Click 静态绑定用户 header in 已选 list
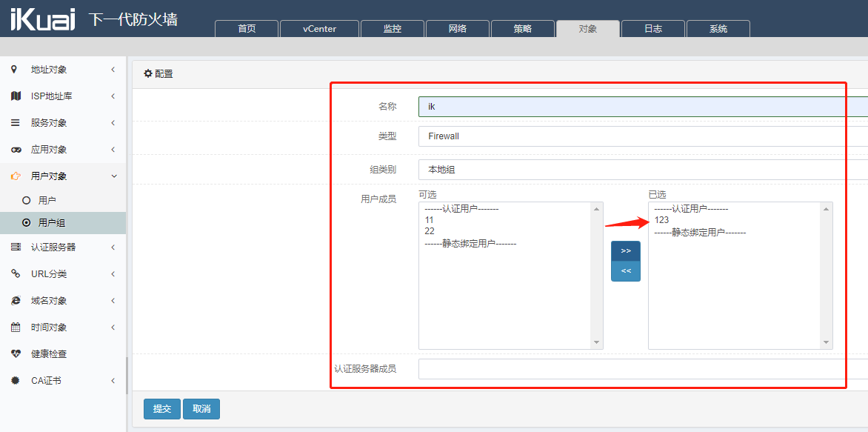Image resolution: width=868 pixels, height=432 pixels. [700, 233]
